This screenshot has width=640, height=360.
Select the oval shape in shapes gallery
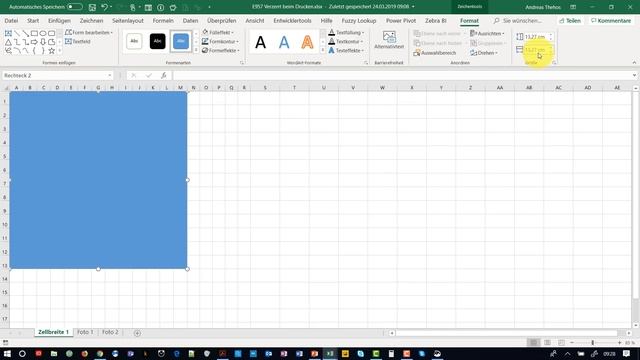(43, 33)
